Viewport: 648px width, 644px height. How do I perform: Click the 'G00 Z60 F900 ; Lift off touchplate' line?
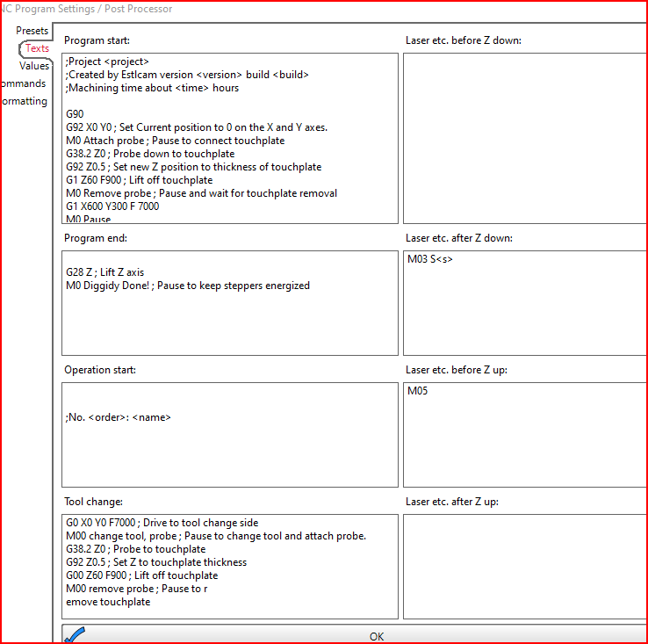pos(141,575)
